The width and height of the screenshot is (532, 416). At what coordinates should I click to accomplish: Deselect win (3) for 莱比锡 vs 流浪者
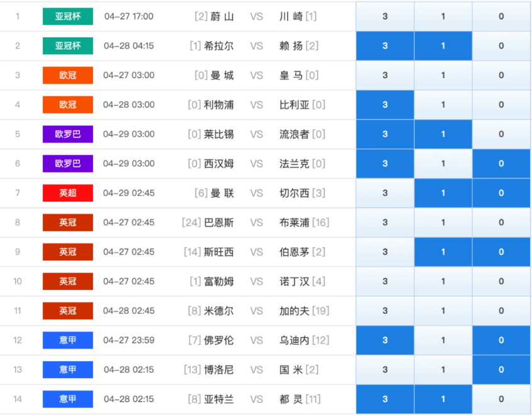(385, 134)
